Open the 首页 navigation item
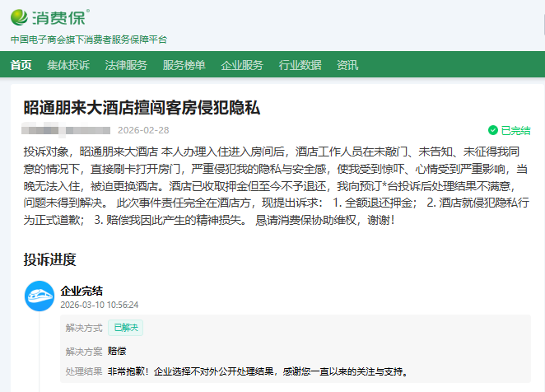Viewport: 545px width, 392px height. pos(21,65)
